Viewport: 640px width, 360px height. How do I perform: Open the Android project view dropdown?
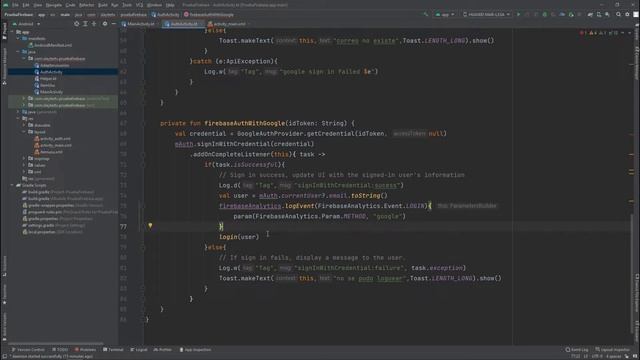[26, 24]
